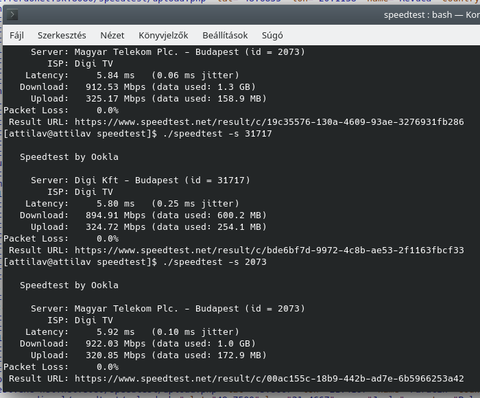
Task: Click '(0.25 ms jitter)' text
Action: [x=195, y=204]
